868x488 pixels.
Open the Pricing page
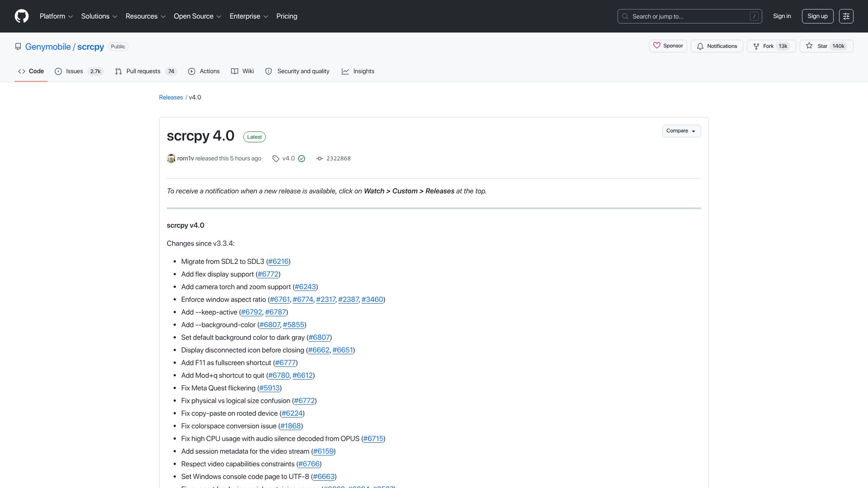point(287,16)
